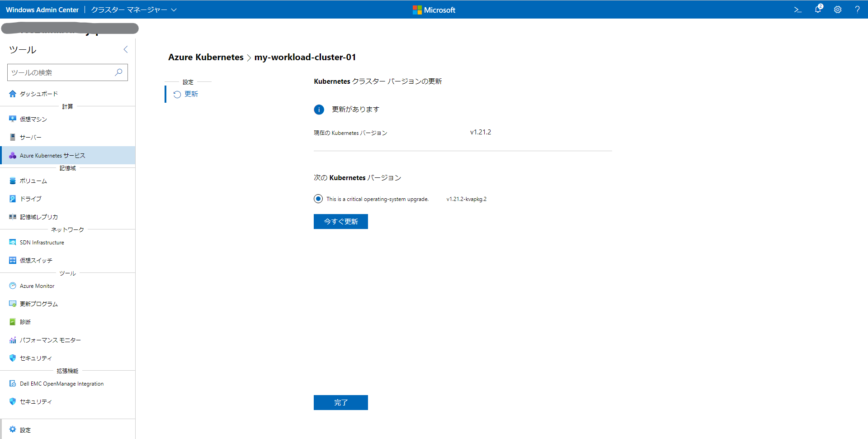This screenshot has width=868, height=439.
Task: Click the Microsoft logo
Action: 434,10
